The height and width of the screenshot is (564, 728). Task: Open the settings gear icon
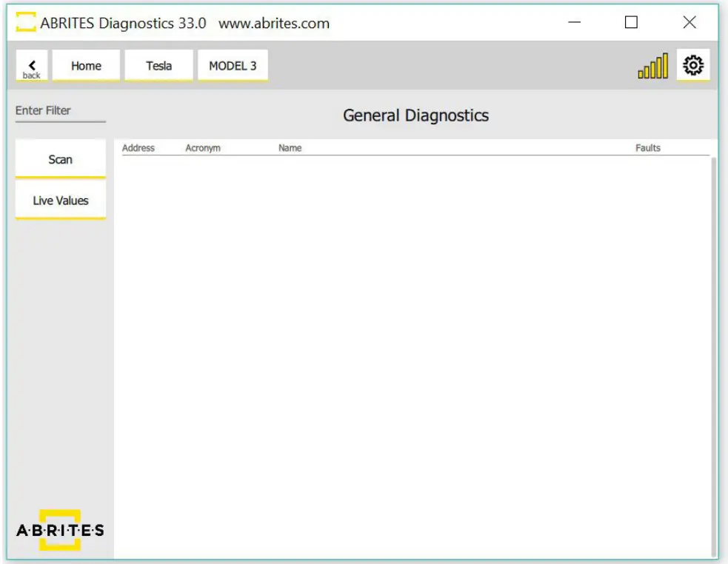(693, 65)
